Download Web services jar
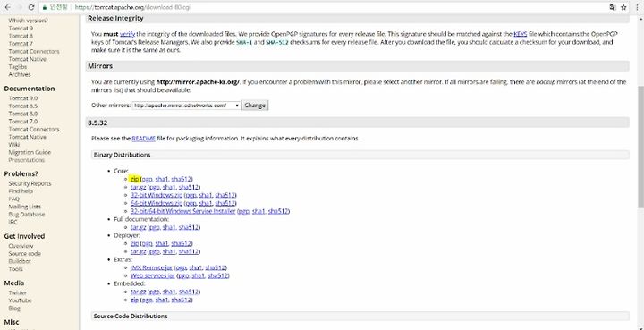Screen dimensions: 644x330 coord(153,275)
